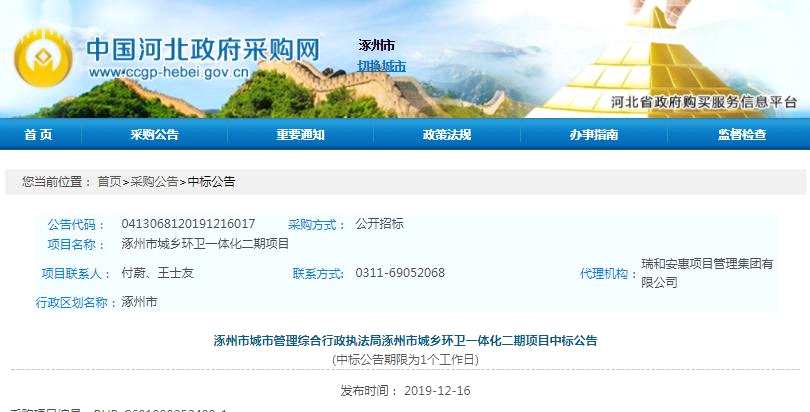
Task: Open the 办事指南 navigation item
Action: [x=594, y=135]
